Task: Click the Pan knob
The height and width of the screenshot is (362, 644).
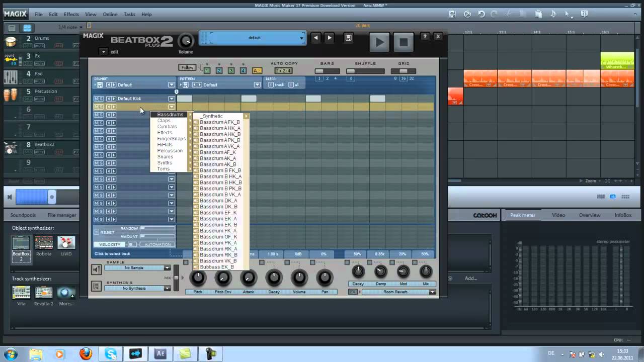Action: pyautogui.click(x=325, y=278)
